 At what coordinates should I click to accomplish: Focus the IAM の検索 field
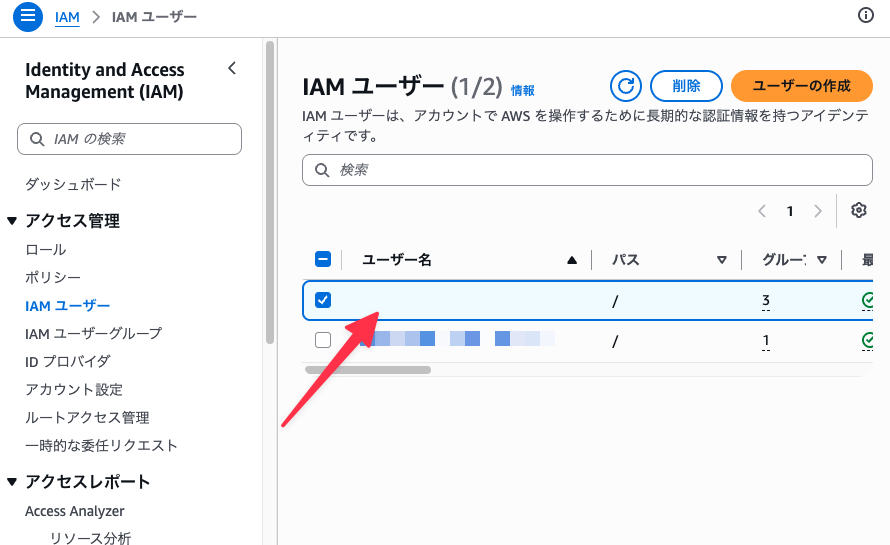[129, 139]
